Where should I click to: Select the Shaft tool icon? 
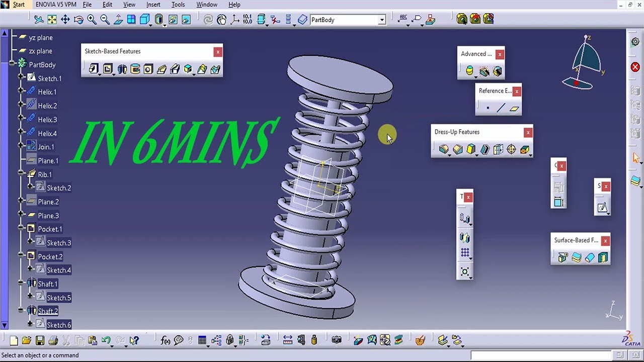tap(122, 69)
